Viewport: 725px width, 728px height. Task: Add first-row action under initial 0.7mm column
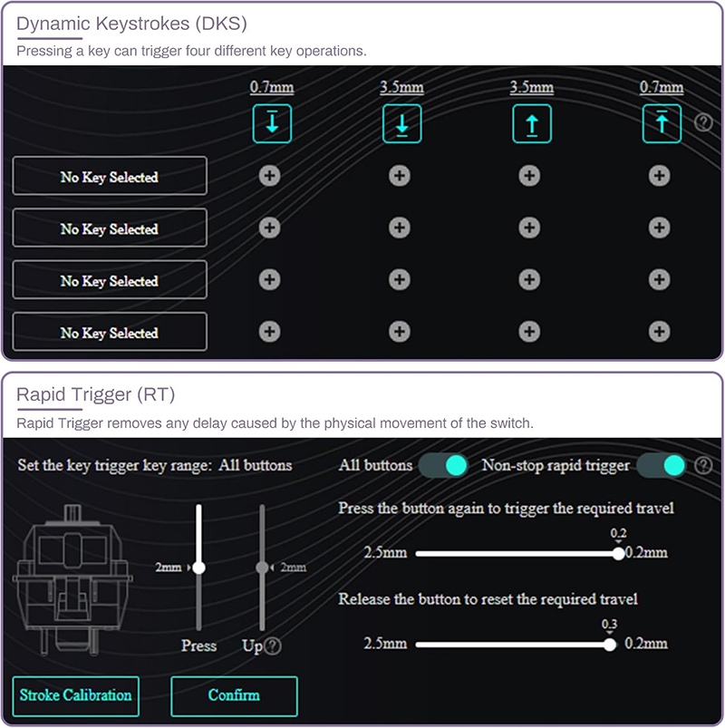[270, 176]
